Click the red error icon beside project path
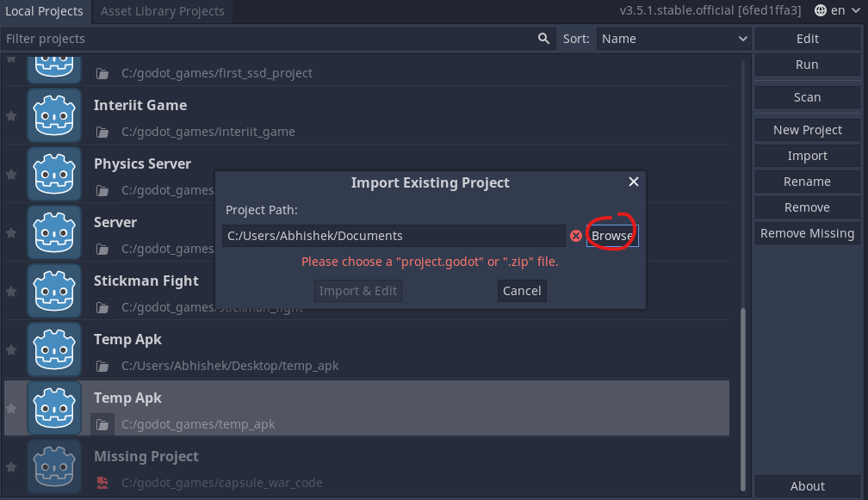The image size is (868, 500). click(x=576, y=236)
